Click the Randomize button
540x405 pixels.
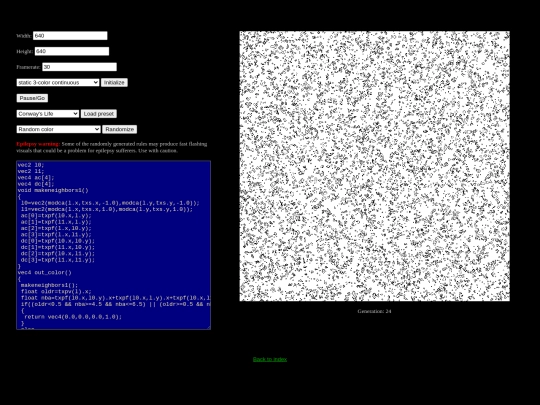coord(120,129)
